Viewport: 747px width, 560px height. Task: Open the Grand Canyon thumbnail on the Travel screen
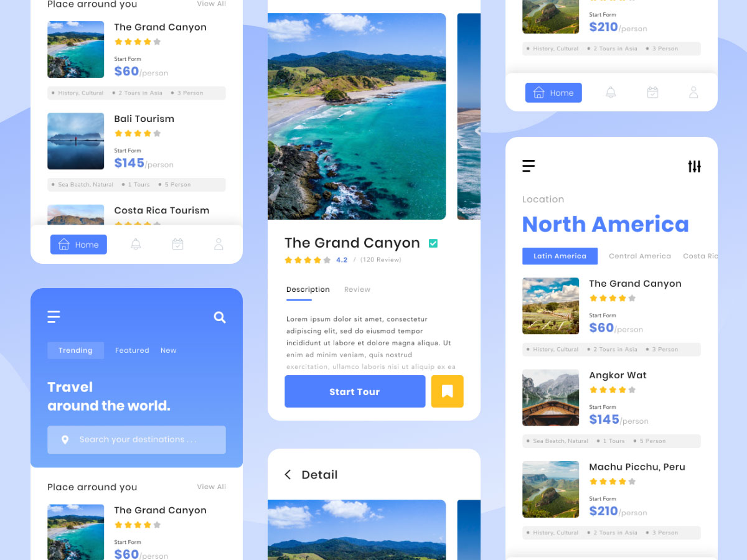click(75, 532)
